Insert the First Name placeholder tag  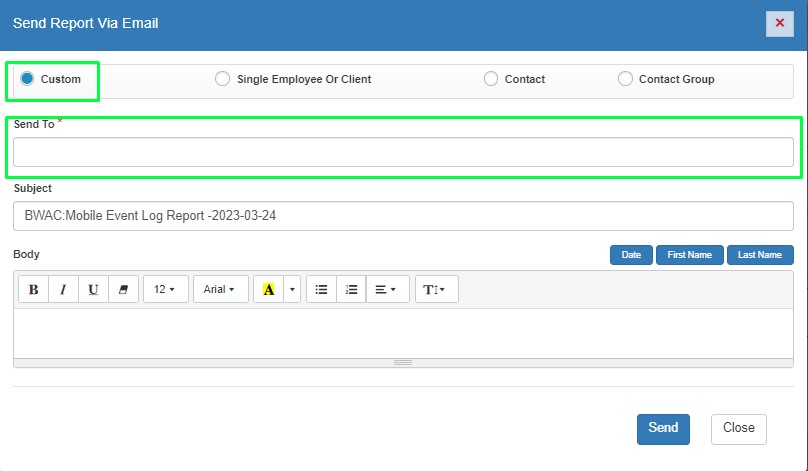click(689, 255)
